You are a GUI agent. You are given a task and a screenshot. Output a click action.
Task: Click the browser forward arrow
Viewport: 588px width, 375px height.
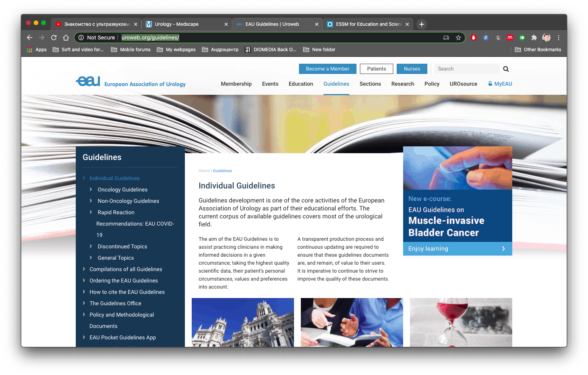pos(42,38)
